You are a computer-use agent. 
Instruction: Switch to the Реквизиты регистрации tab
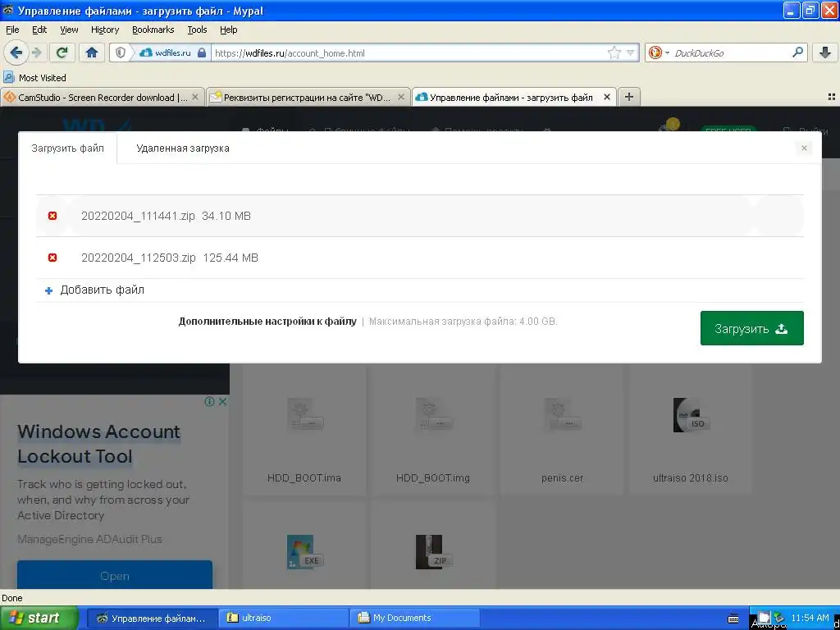307,98
